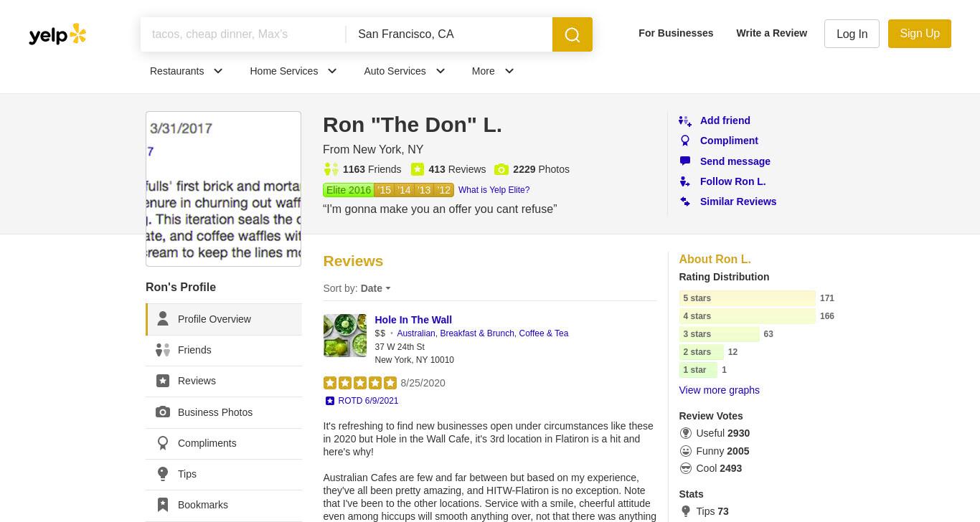The height and width of the screenshot is (522, 980).
Task: Click Ron's profile photo thumbnail
Action: point(223,189)
